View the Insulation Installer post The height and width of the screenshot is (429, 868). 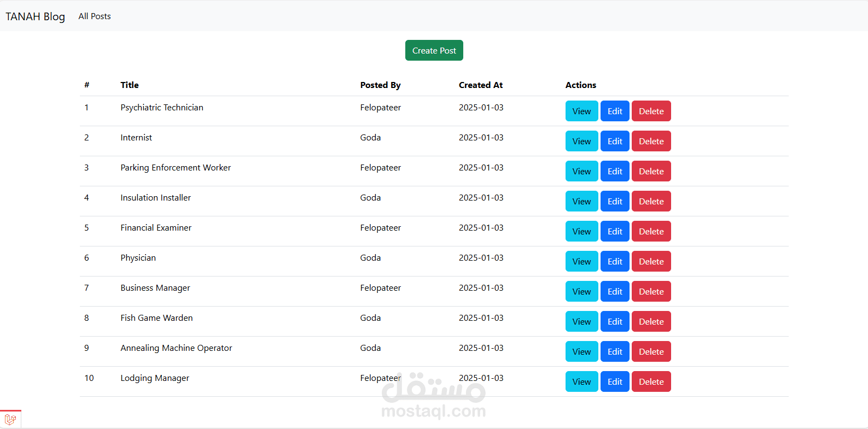581,201
